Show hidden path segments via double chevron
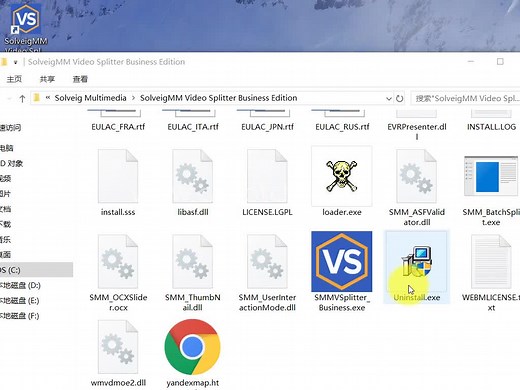The height and width of the screenshot is (390, 520). tap(48, 98)
